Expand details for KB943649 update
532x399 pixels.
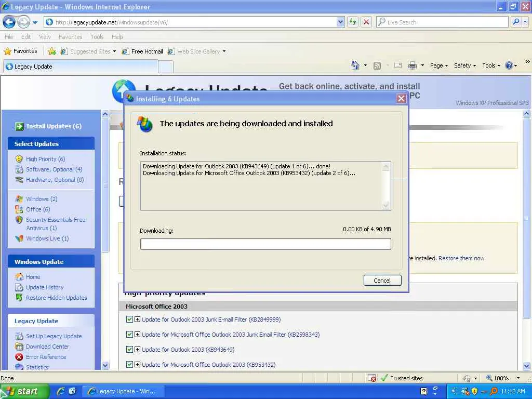pos(137,350)
